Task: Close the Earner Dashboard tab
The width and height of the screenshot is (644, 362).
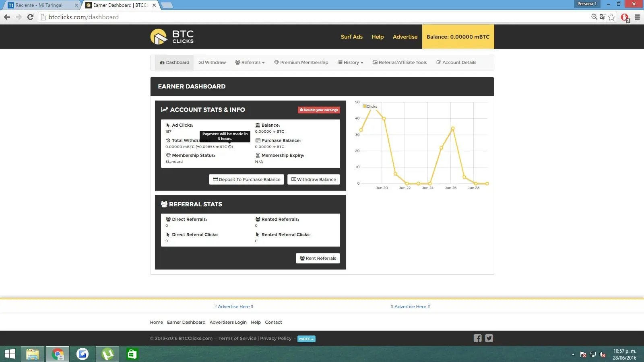Action: [154, 5]
